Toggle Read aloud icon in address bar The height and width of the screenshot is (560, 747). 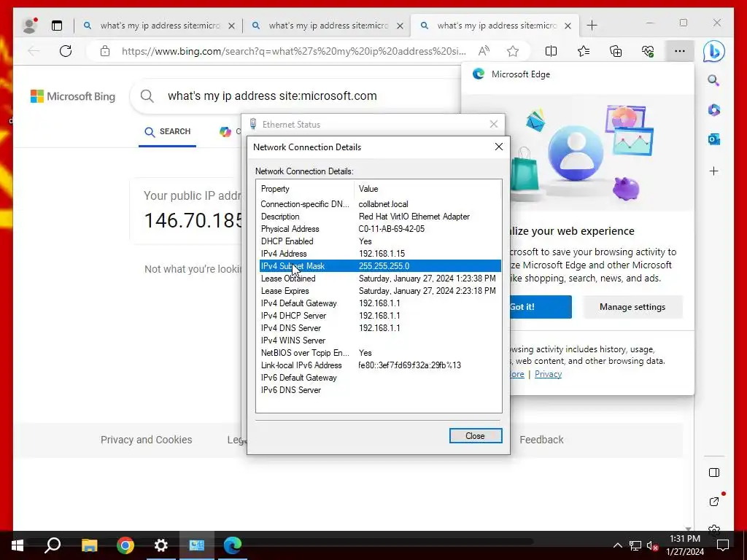(484, 51)
